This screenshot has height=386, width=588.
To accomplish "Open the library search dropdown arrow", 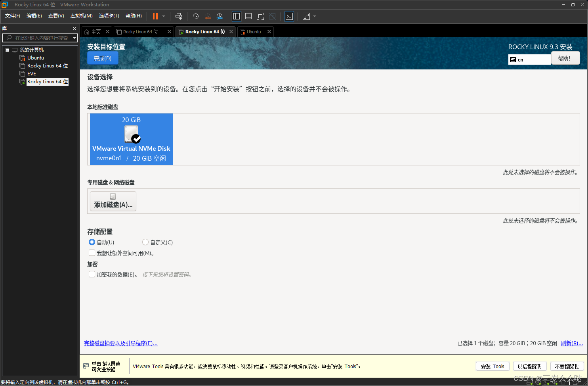I will [74, 38].
